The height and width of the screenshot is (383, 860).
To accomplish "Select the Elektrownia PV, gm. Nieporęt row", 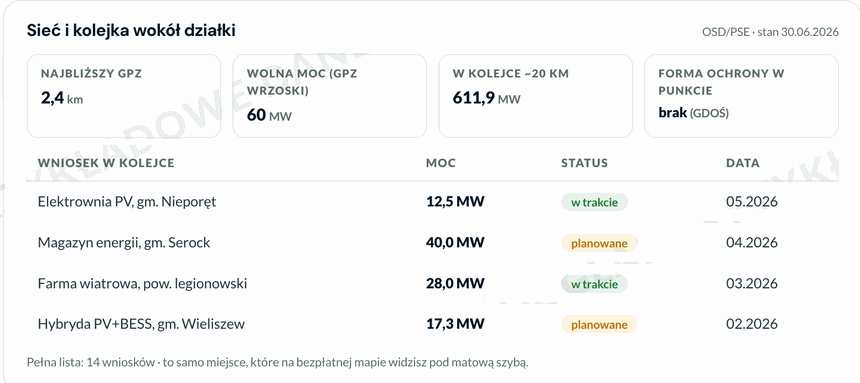I will (433, 202).
